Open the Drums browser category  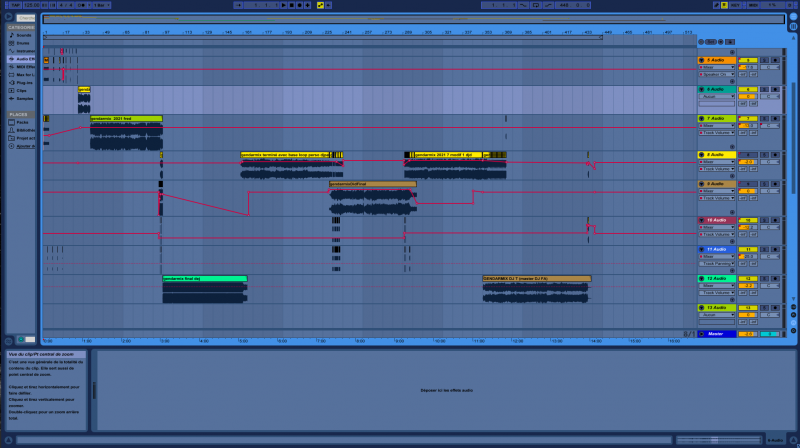pyautogui.click(x=22, y=43)
